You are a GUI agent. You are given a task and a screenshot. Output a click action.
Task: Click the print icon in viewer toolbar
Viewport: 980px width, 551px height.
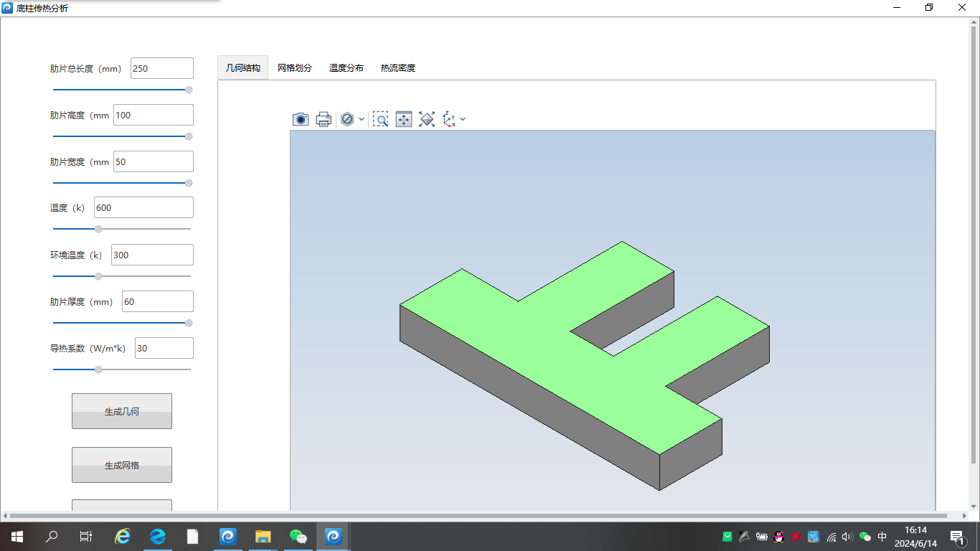click(x=324, y=119)
